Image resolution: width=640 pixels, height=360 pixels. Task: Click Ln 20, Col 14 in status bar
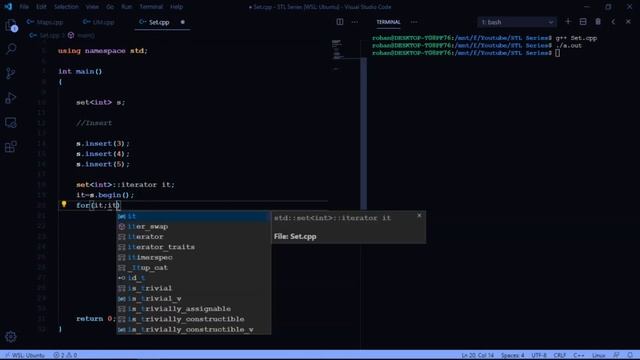478,355
